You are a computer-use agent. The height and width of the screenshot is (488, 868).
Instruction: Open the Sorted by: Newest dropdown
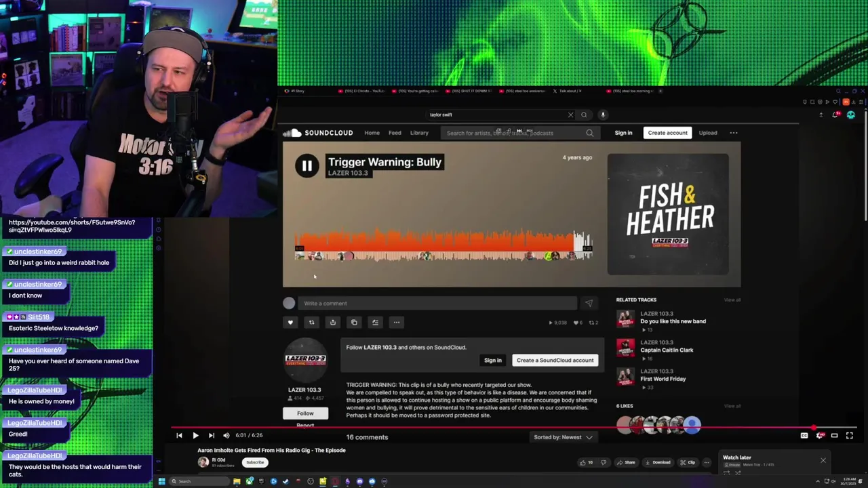[563, 437]
